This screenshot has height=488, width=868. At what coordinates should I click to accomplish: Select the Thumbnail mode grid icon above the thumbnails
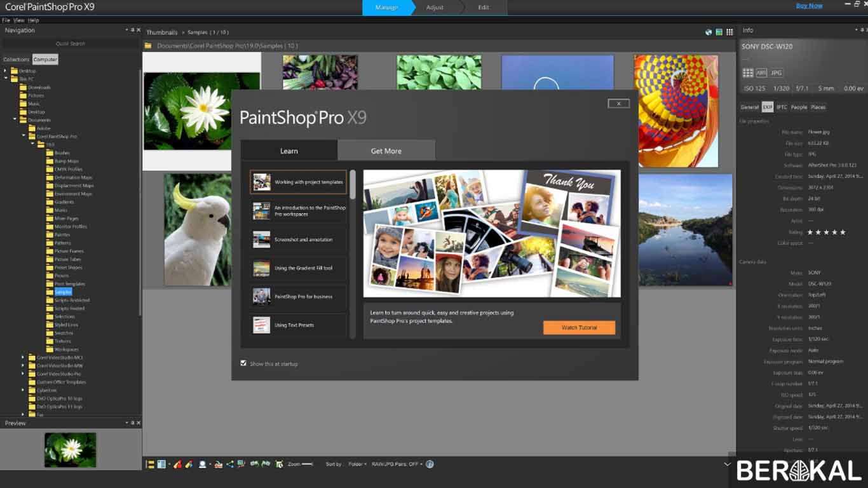pyautogui.click(x=729, y=32)
